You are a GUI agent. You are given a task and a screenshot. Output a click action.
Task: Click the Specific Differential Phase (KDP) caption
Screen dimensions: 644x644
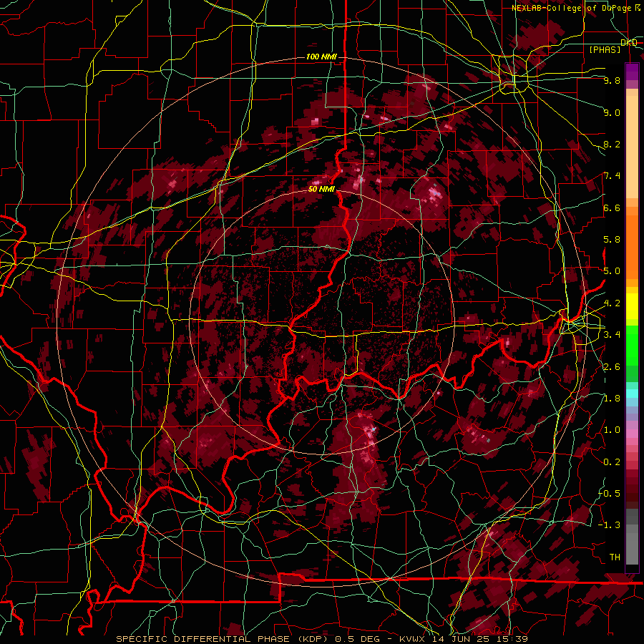click(x=223, y=639)
